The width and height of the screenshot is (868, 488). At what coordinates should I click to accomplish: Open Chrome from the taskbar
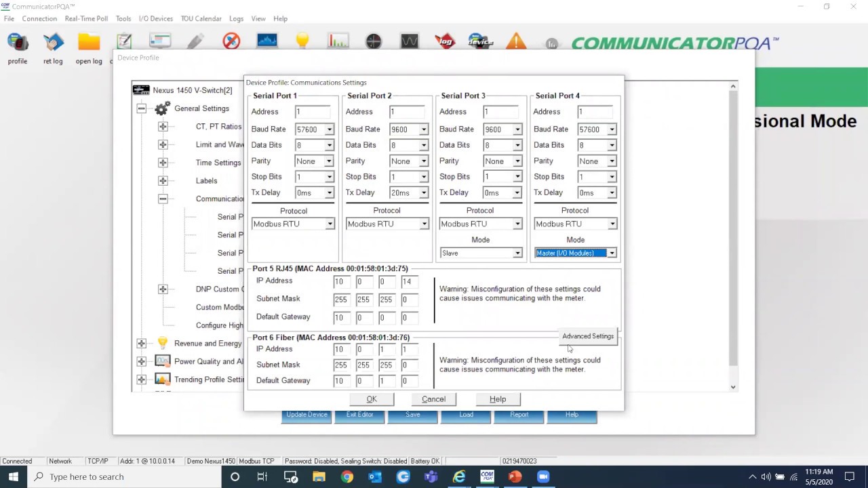pyautogui.click(x=347, y=476)
